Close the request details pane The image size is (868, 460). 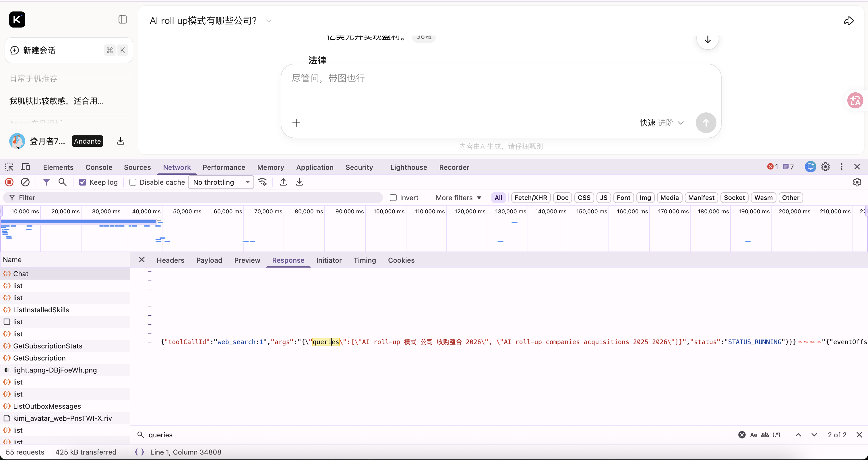[x=142, y=260]
